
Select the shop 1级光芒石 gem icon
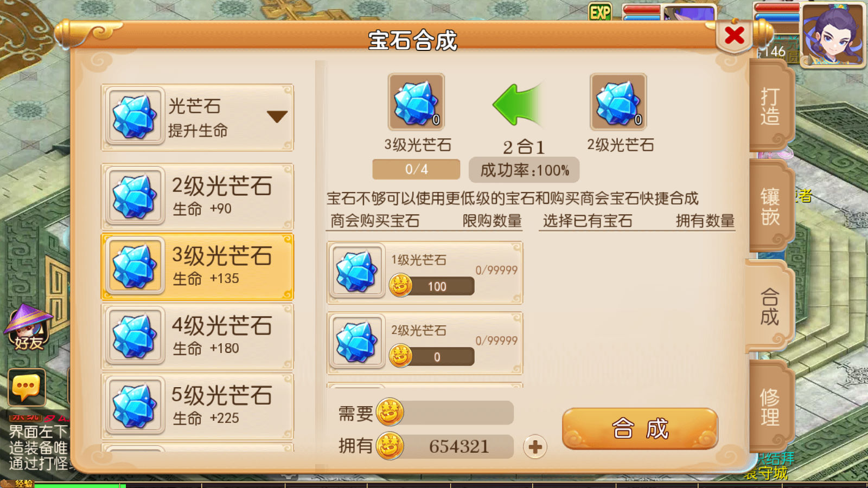[x=356, y=272]
